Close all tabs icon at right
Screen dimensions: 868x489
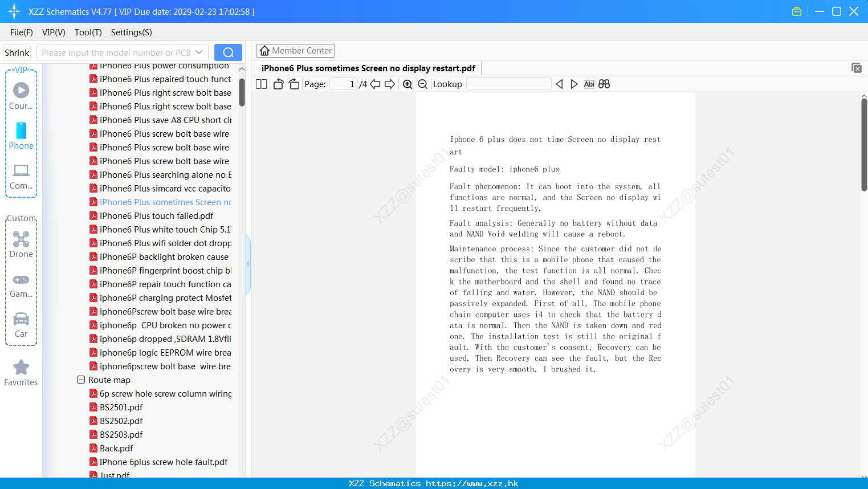tap(856, 68)
